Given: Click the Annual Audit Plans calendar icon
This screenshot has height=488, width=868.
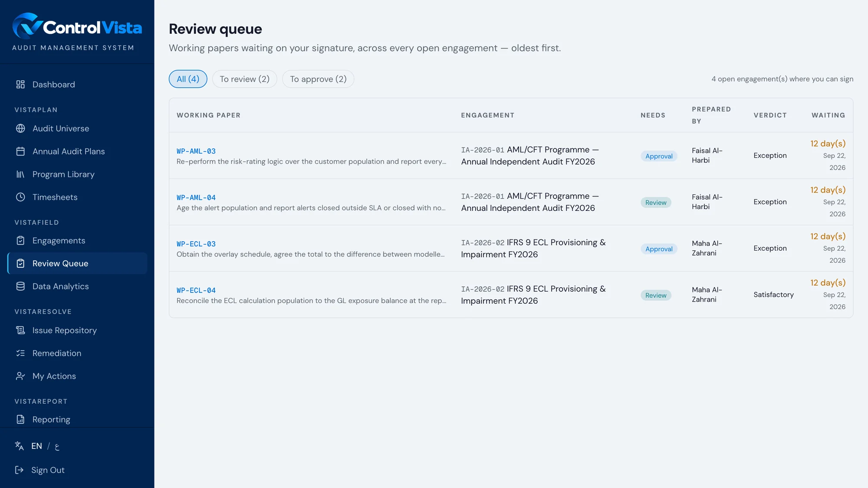Looking at the screenshot, I should click(x=20, y=151).
